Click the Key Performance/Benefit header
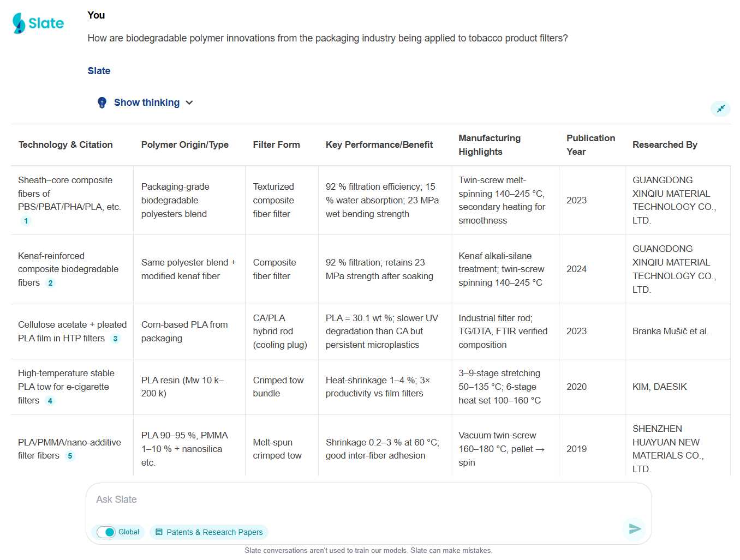 click(379, 144)
